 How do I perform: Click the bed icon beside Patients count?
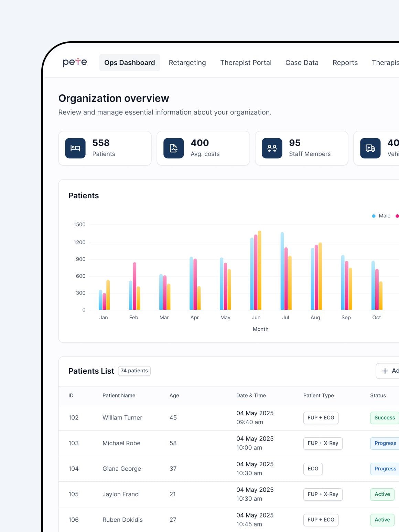tap(75, 148)
